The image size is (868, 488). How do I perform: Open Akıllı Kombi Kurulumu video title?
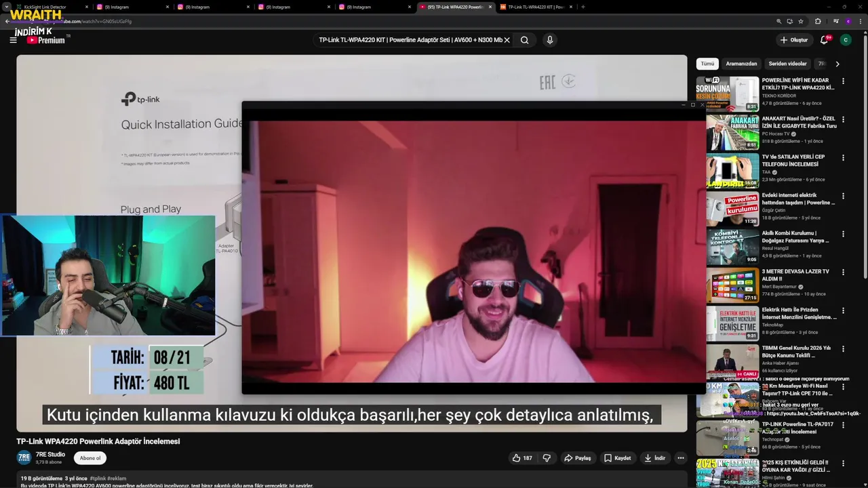795,237
